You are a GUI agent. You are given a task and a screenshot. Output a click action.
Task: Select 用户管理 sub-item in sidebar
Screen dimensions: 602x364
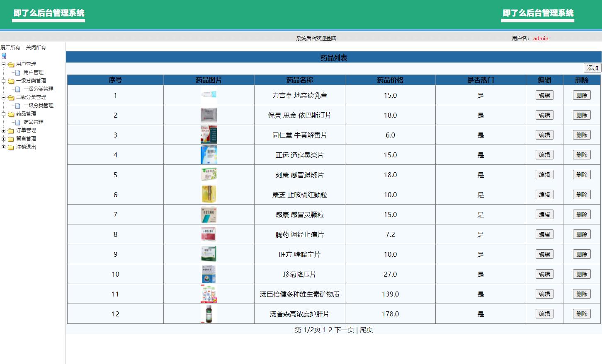(33, 72)
